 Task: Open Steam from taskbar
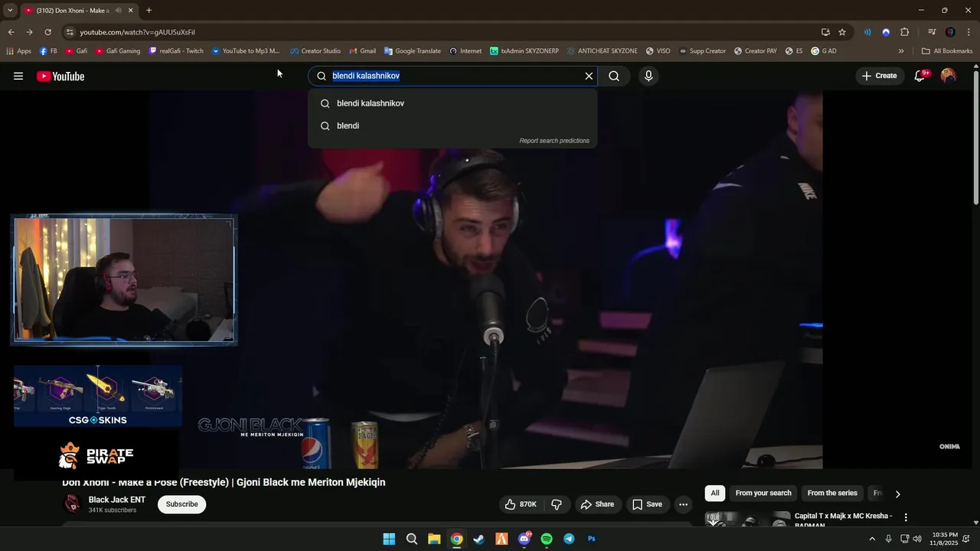479,539
